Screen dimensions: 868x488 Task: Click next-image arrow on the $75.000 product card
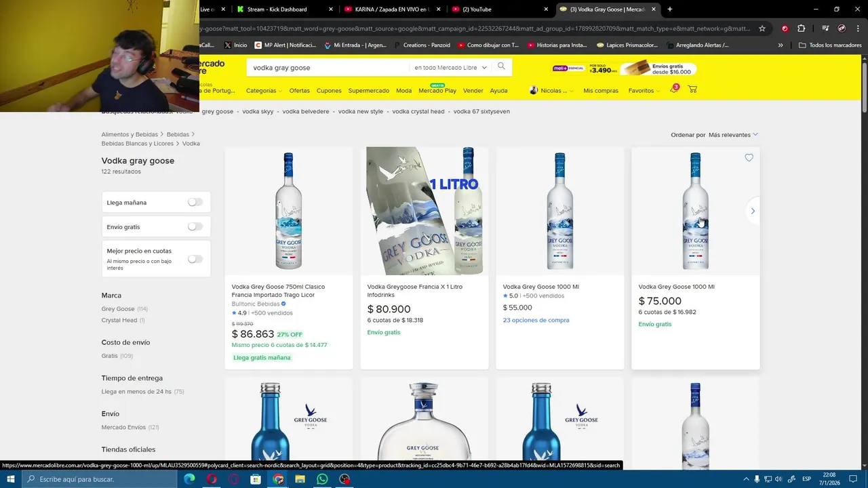tap(753, 211)
